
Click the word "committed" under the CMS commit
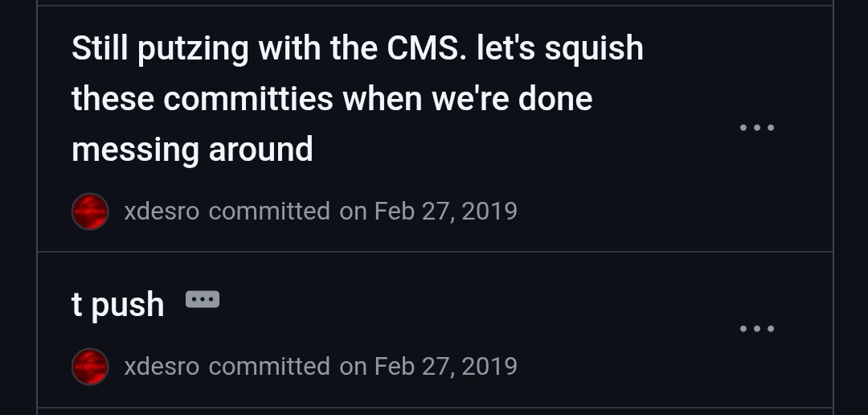[x=269, y=212]
